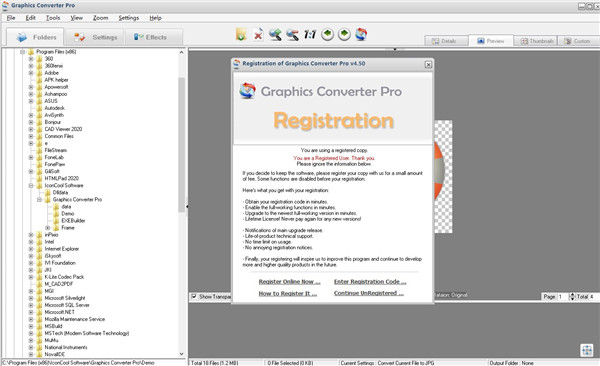600x366 pixels.
Task: Click the Page number stepper arrows
Action: tap(572, 297)
